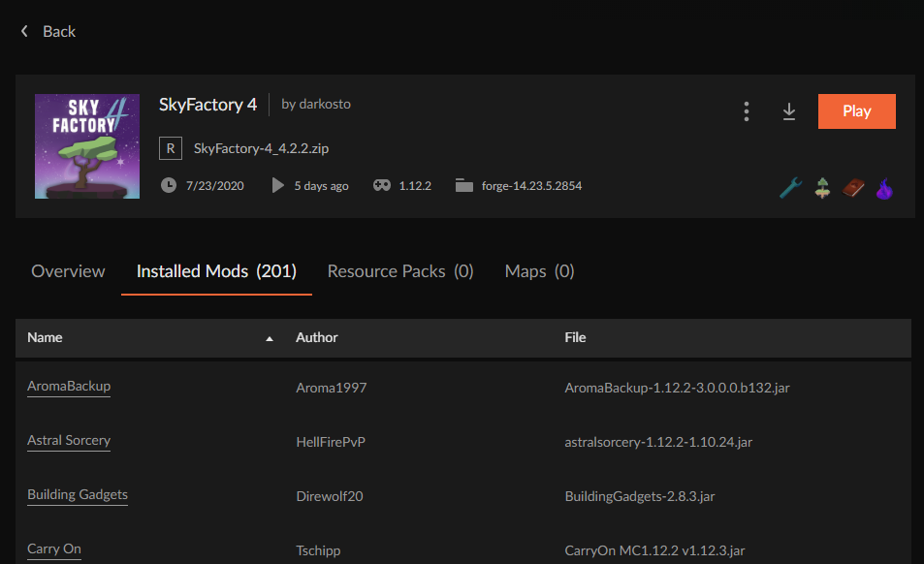Switch to the Overview tab
The width and height of the screenshot is (924, 564).
(68, 271)
